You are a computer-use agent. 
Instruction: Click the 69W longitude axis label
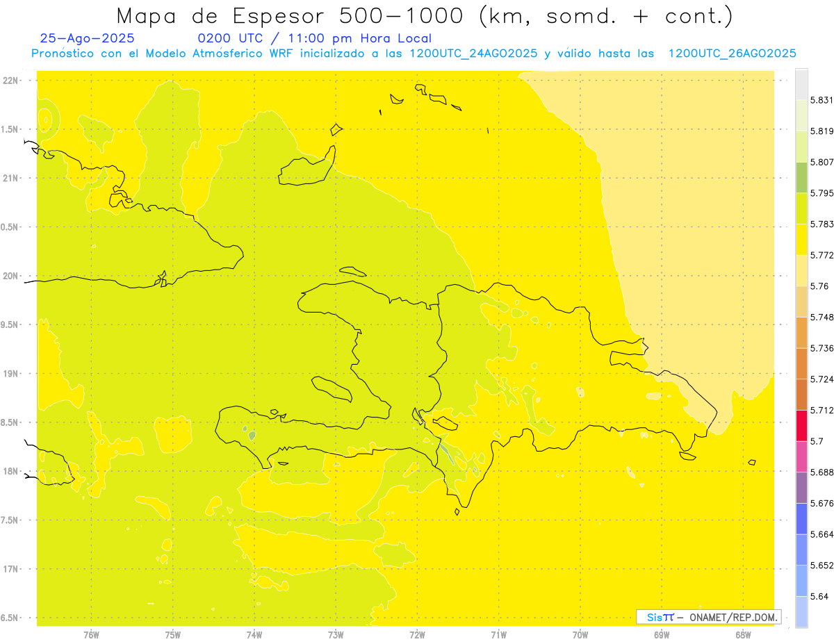(662, 634)
